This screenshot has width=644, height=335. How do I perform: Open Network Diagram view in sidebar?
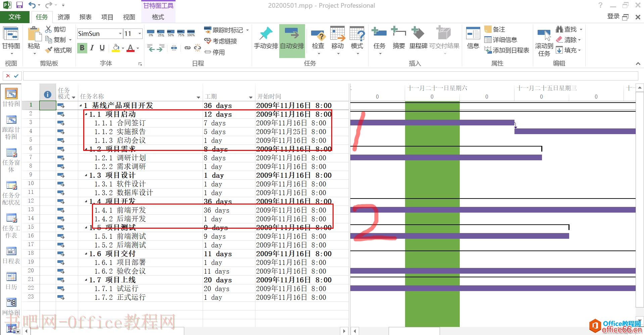[x=11, y=306]
